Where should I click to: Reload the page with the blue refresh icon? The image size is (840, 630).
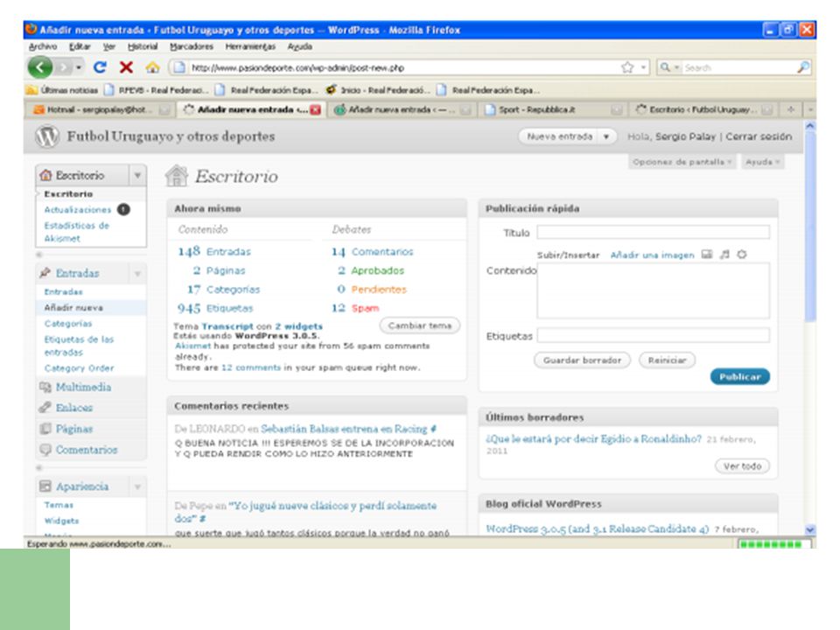pyautogui.click(x=100, y=67)
